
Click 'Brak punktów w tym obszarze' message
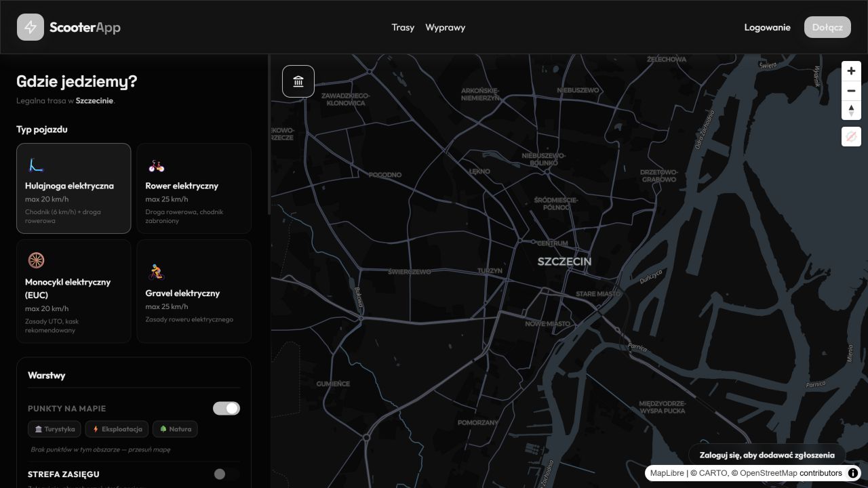coord(100,449)
